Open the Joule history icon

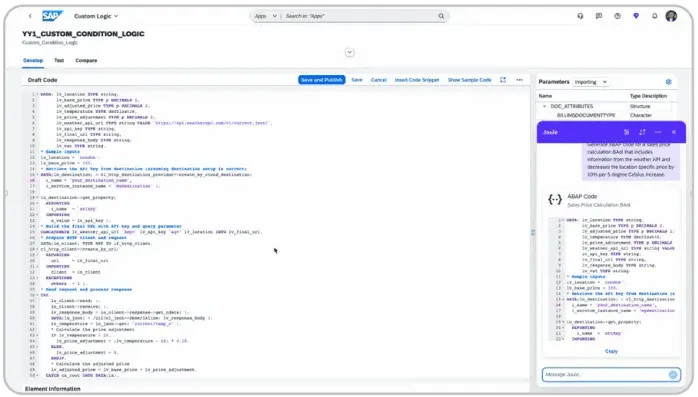point(626,132)
